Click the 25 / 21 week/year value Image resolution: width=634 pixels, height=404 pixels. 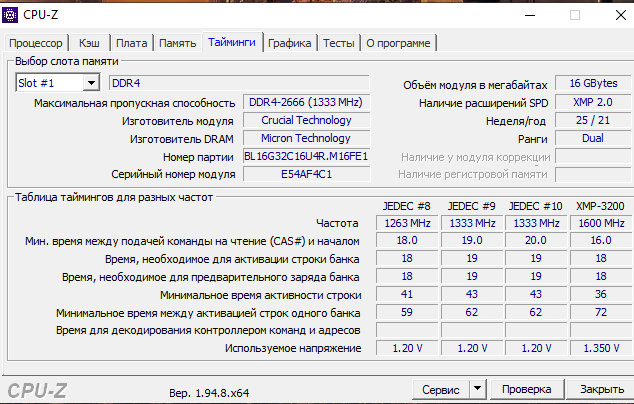pos(594,120)
